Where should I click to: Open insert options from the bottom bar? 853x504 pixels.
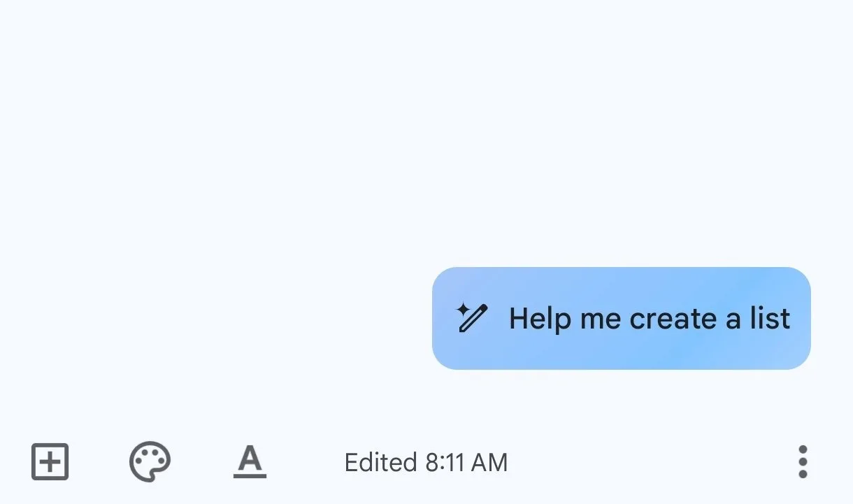50,462
